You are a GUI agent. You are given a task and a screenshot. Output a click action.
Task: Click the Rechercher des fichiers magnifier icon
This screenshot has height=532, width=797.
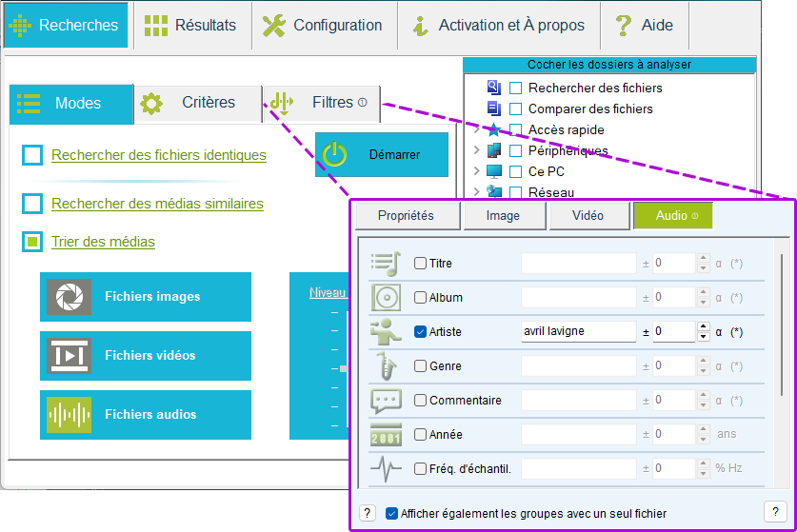[x=494, y=88]
